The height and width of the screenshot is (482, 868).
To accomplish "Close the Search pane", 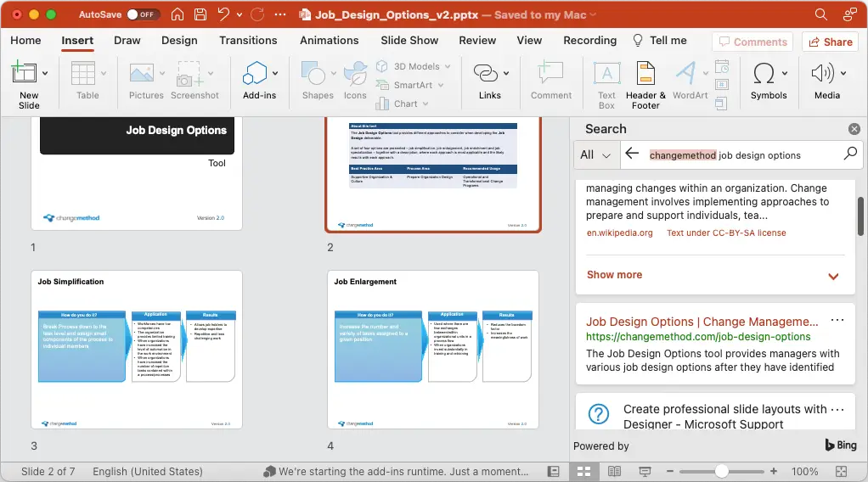I will (x=854, y=129).
